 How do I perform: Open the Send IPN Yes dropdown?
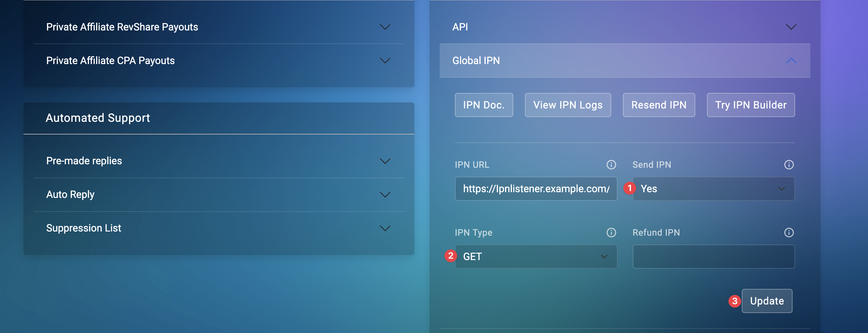[x=713, y=189]
